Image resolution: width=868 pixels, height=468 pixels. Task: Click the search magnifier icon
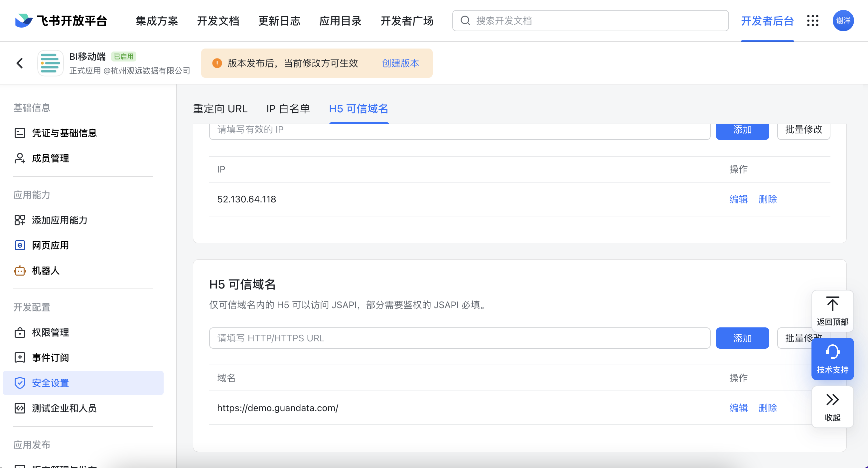click(465, 21)
